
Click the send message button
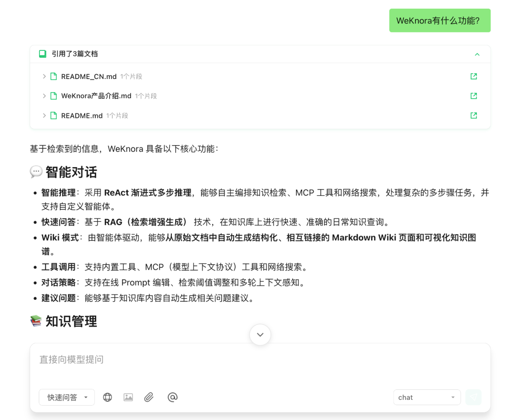click(473, 397)
